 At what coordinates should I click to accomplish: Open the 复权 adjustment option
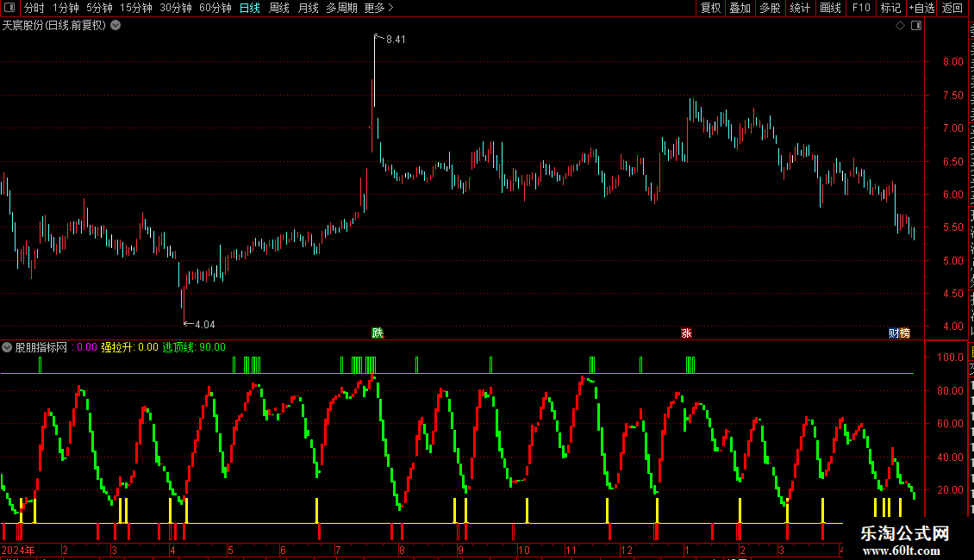pyautogui.click(x=710, y=8)
